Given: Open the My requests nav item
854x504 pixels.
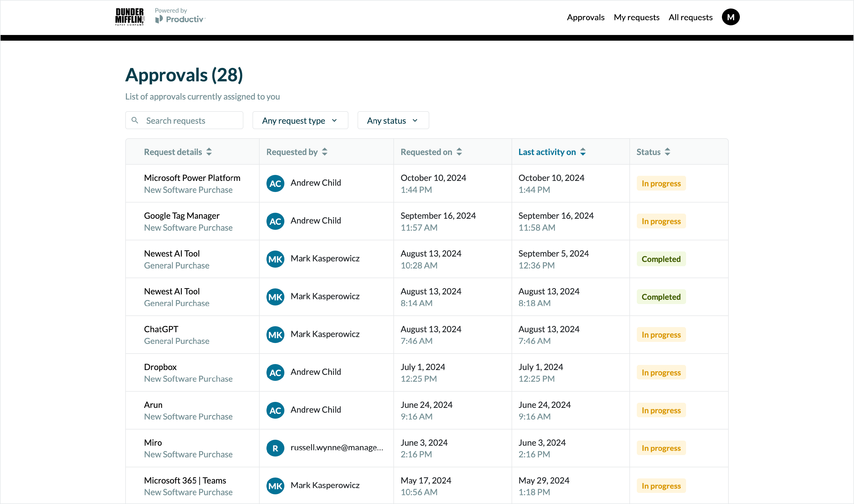Looking at the screenshot, I should pos(636,17).
